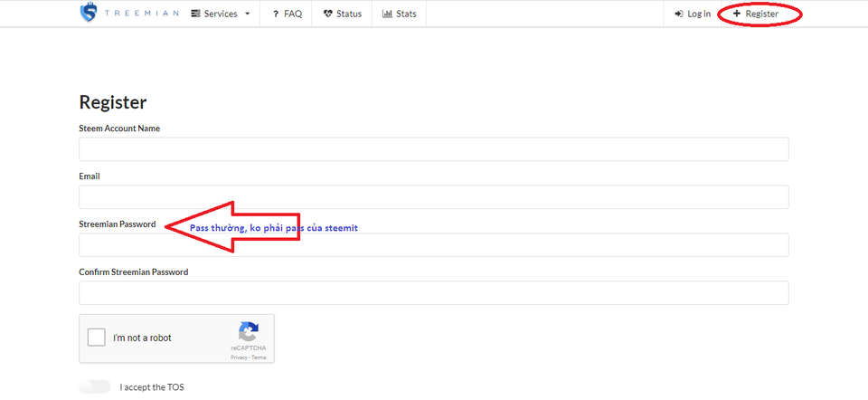Click the Steem Account Name field
868x400 pixels.
tap(433, 149)
